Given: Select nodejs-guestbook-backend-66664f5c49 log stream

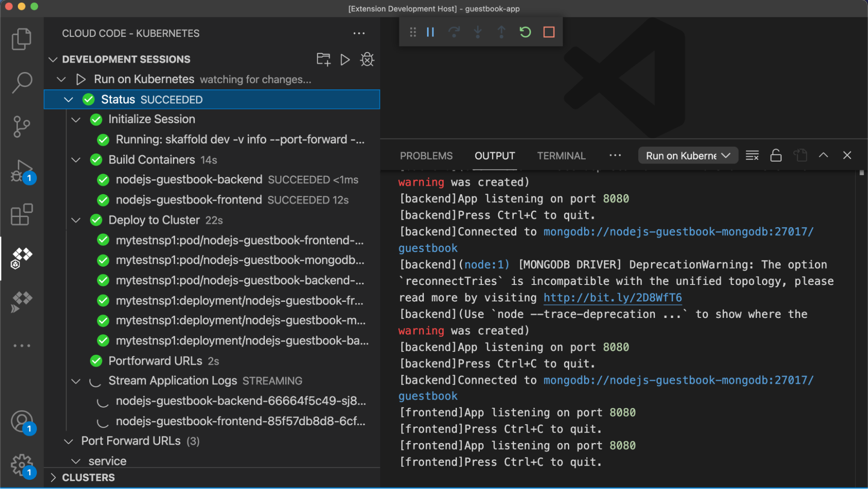Looking at the screenshot, I should 212,401.
